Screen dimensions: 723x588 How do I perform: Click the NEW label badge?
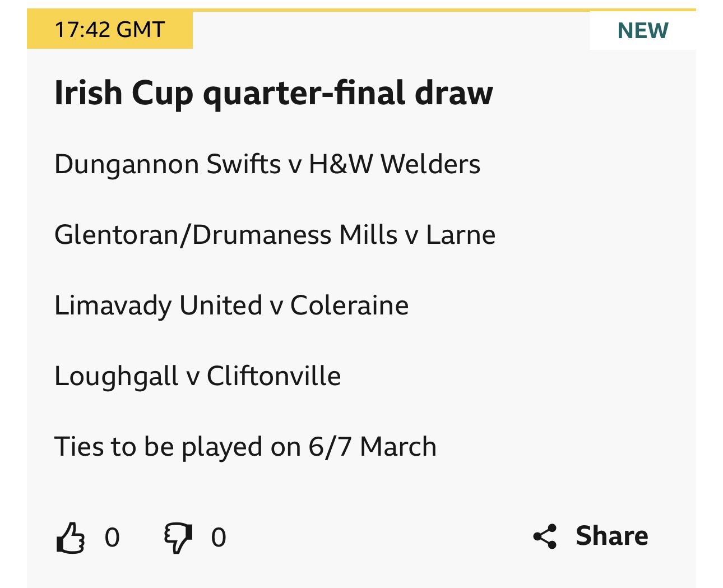(x=642, y=30)
